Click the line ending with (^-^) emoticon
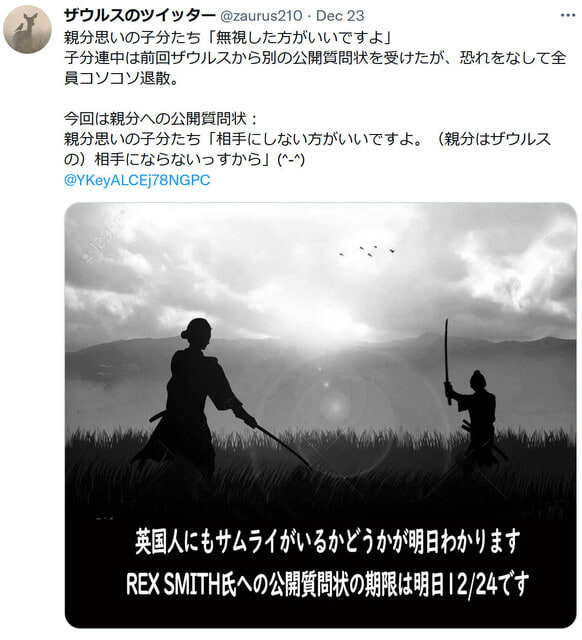Image resolution: width=582 pixels, height=640 pixels. (x=184, y=159)
